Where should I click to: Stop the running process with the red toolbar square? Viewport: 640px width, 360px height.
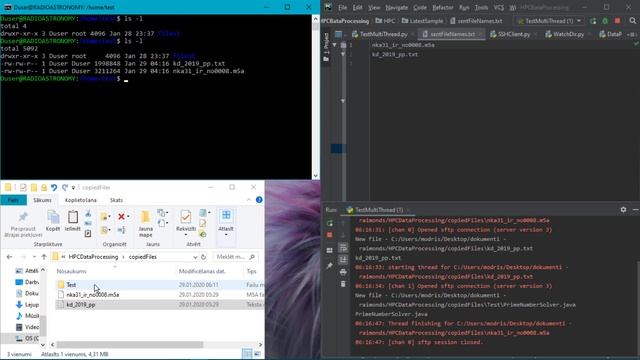point(618,21)
